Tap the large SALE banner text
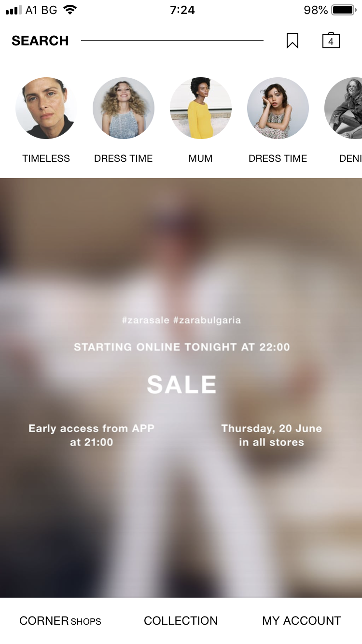Viewport: 362px width, 644px height. click(181, 385)
